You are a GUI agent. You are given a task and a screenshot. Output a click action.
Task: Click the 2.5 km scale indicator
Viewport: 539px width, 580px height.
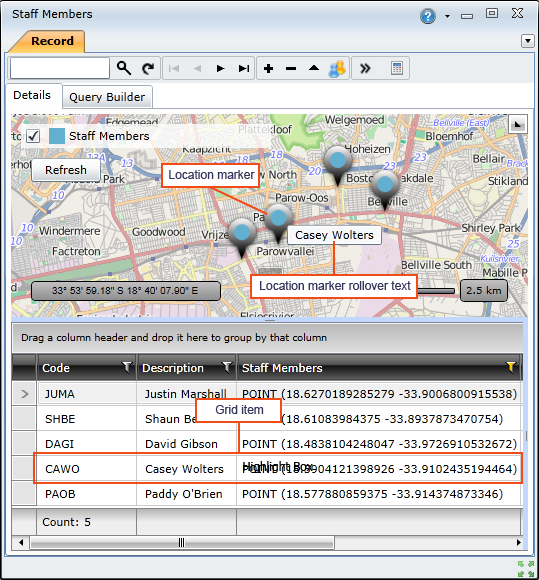pos(484,290)
